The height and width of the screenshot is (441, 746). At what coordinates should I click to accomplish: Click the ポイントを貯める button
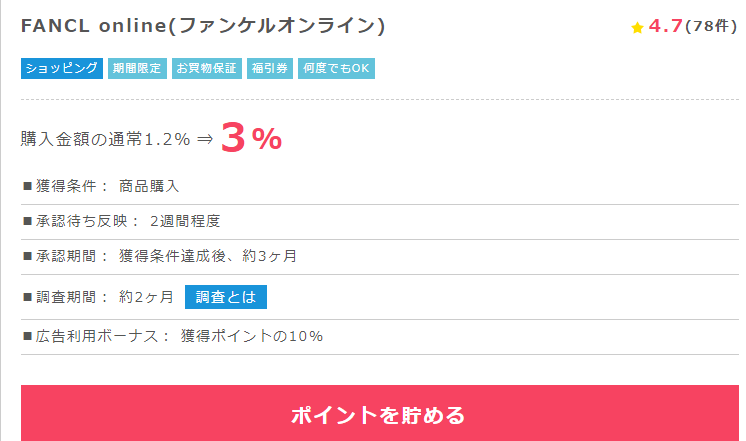click(380, 413)
